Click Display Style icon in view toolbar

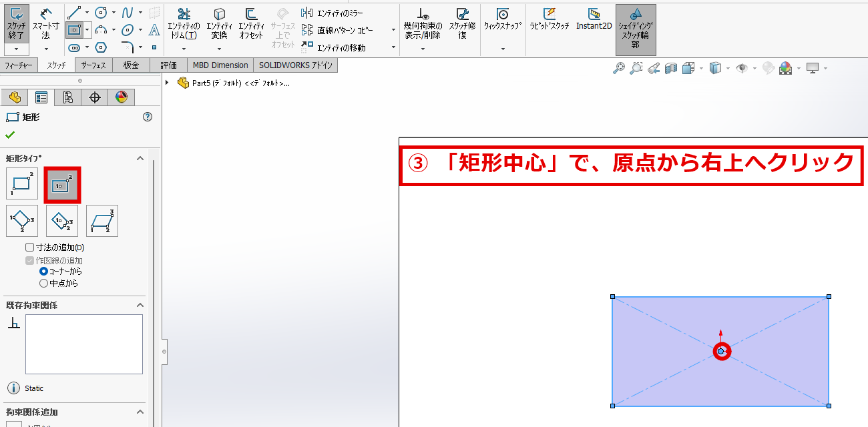point(715,68)
